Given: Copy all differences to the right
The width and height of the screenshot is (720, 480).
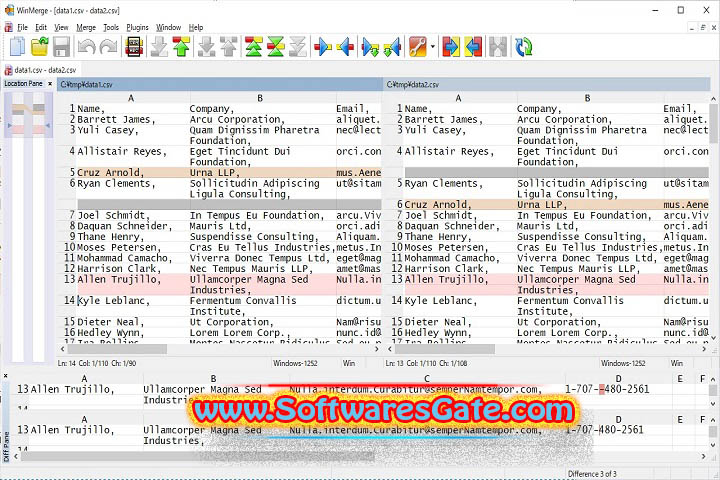Looking at the screenshot, I should pos(451,47).
